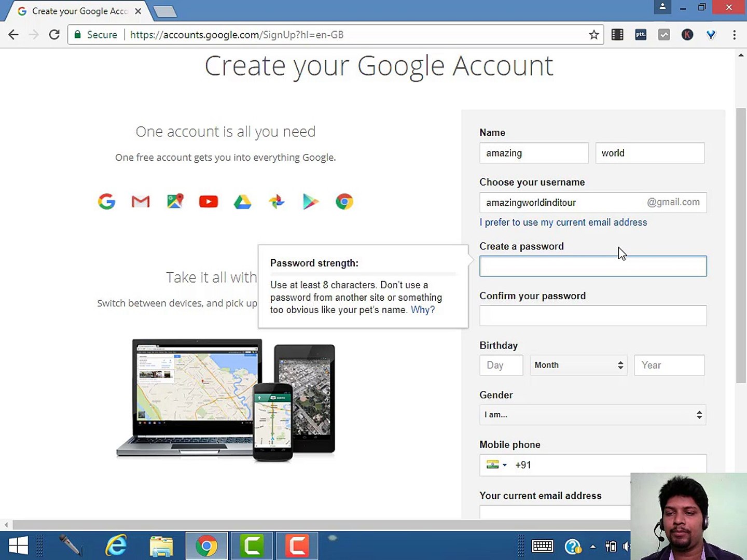Click the username field 'amazingworldinditour'
This screenshot has height=560, width=747.
(x=593, y=202)
